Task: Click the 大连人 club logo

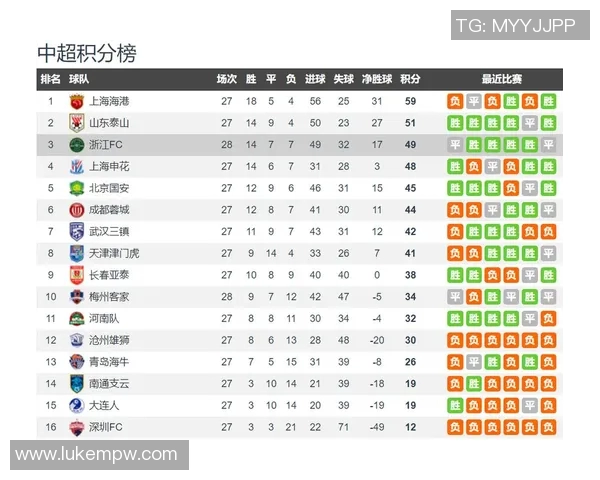Action: (x=77, y=405)
